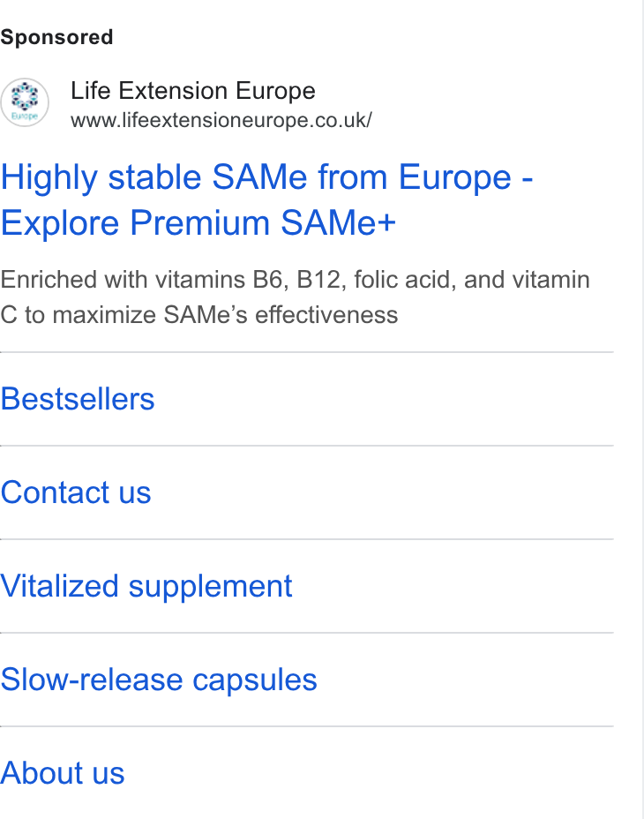Click the word capsules in the sitelink list

[255, 681]
